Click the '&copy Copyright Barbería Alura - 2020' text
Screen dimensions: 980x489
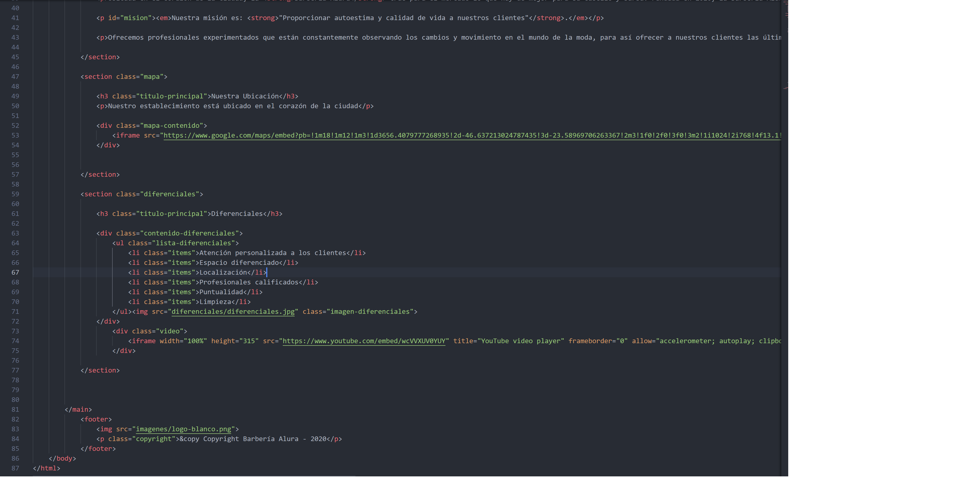pos(253,439)
